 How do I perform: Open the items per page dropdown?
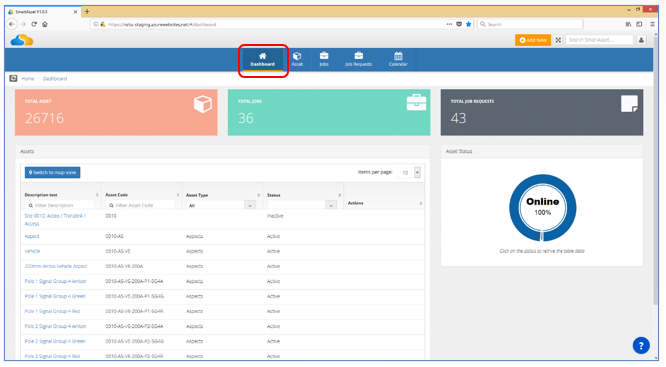[409, 172]
